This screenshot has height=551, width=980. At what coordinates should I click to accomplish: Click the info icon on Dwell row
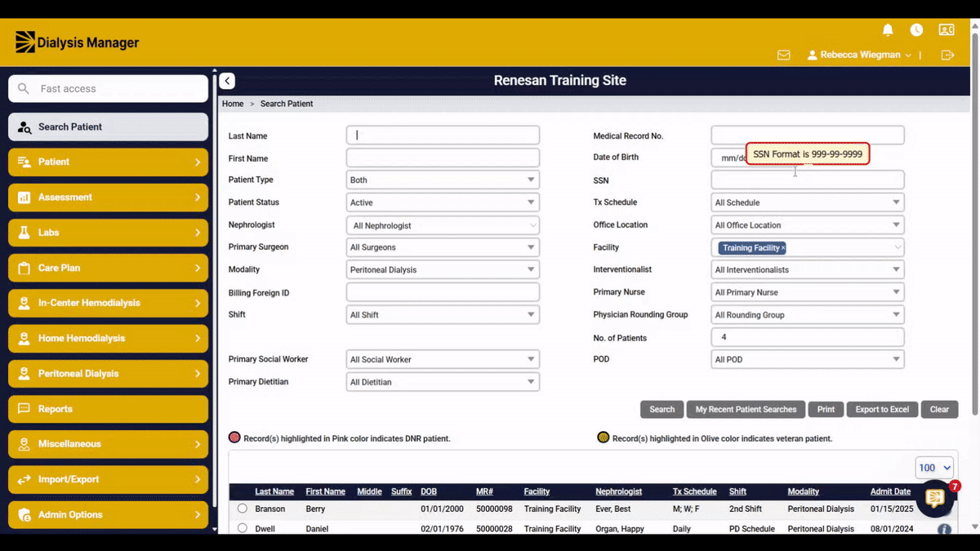point(944,529)
